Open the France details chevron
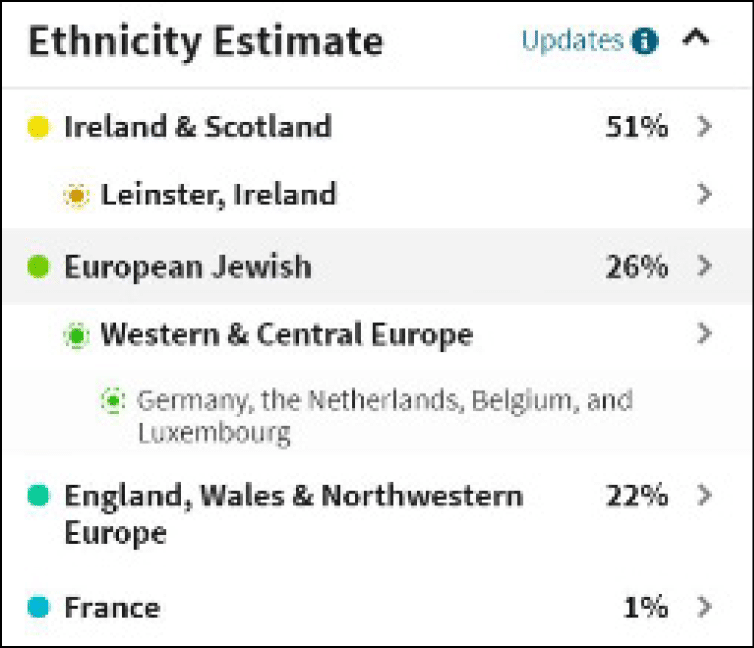The width and height of the screenshot is (754, 648). click(x=704, y=606)
